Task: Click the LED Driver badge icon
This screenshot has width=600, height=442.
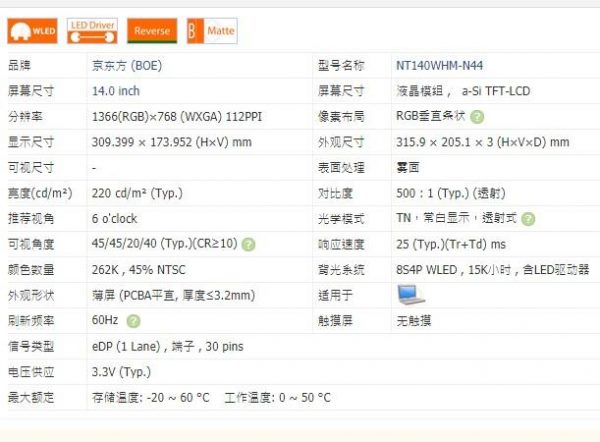Action: 92,31
